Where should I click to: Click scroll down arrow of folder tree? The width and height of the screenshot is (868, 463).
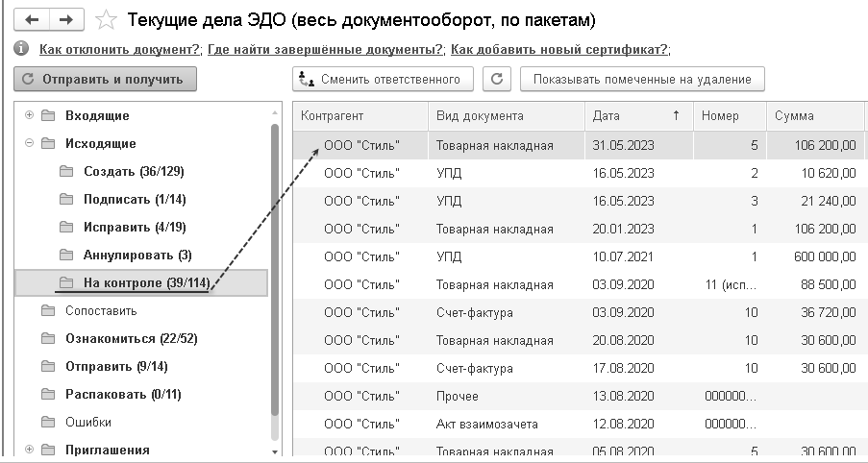(x=275, y=451)
